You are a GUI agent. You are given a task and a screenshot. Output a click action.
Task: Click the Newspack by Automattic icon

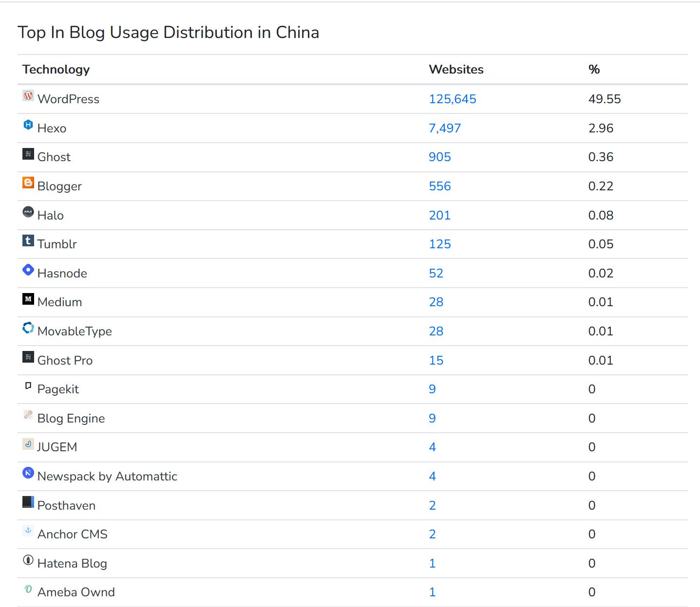click(28, 473)
